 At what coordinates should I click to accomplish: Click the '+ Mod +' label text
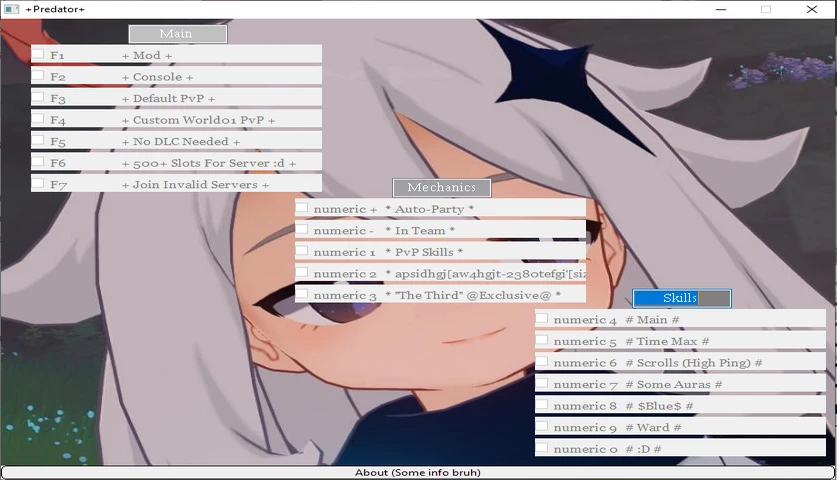pyautogui.click(x=147, y=56)
